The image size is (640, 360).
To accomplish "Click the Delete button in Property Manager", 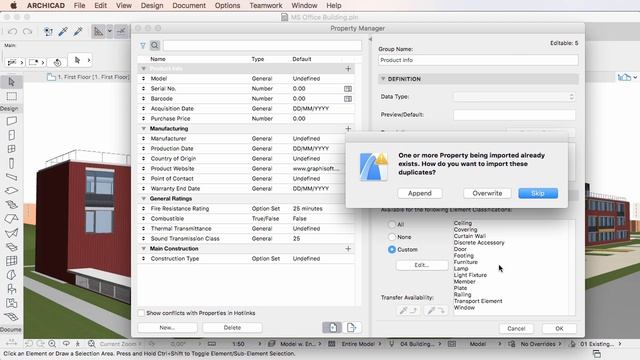I will click(232, 327).
